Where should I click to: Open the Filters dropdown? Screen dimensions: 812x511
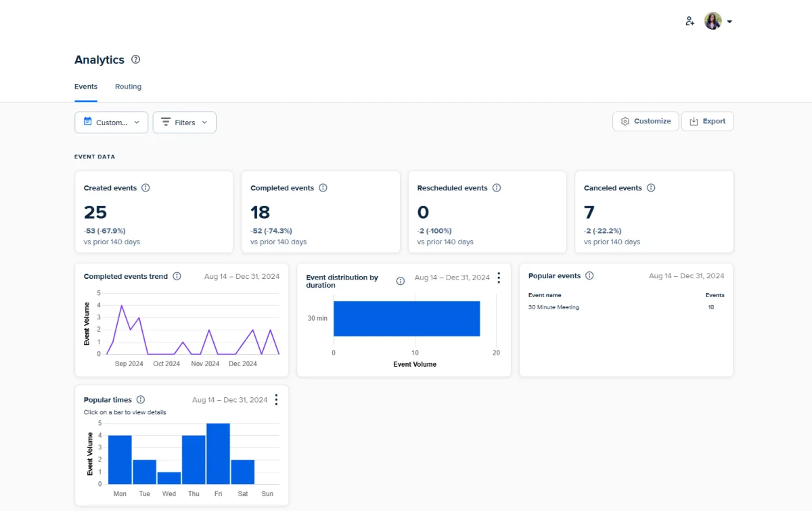pos(185,123)
